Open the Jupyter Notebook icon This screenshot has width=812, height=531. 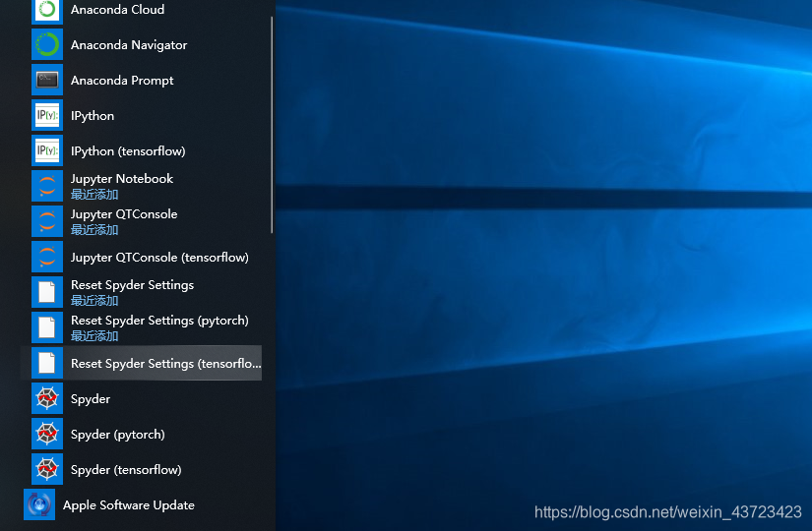click(x=47, y=186)
